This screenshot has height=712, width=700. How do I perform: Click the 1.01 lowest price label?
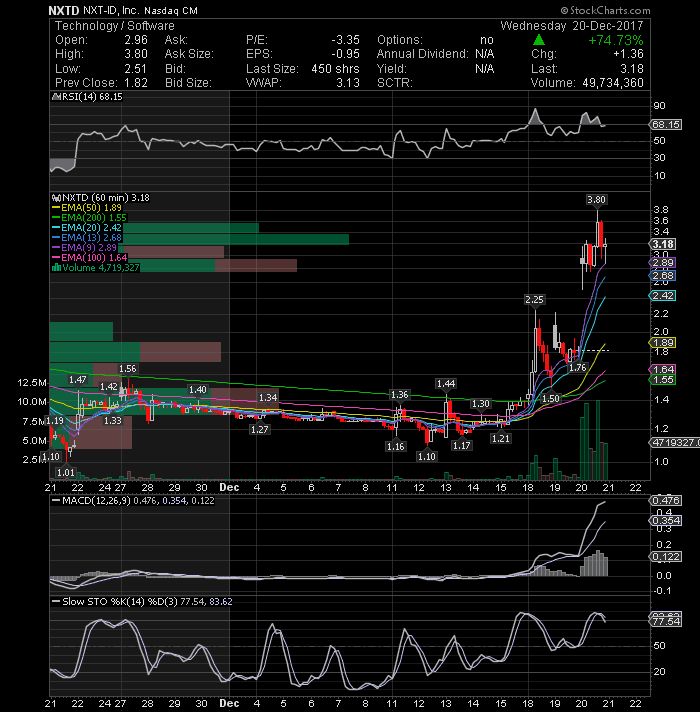click(66, 472)
